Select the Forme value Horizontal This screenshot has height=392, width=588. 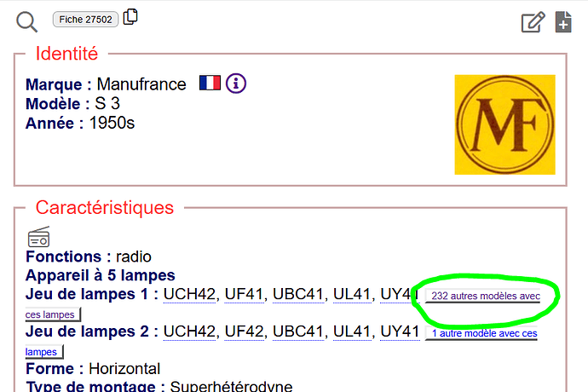point(124,369)
